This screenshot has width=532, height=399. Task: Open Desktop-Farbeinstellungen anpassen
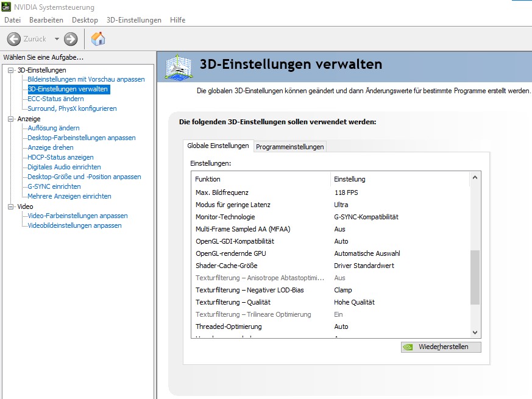(x=82, y=138)
